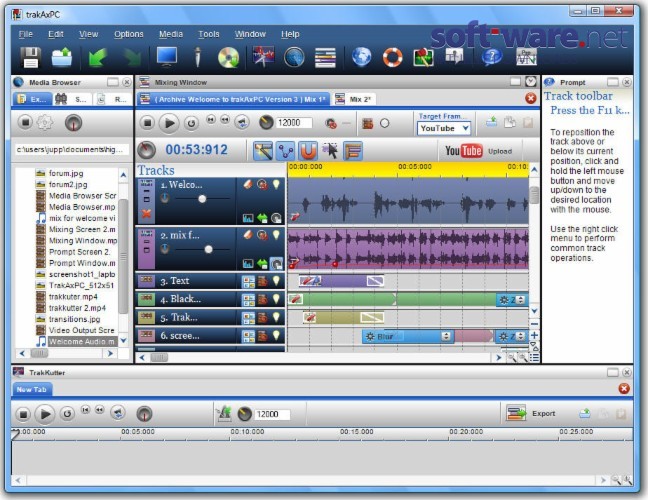Click the loop button in Mixing Window
648x500 pixels.
191,123
